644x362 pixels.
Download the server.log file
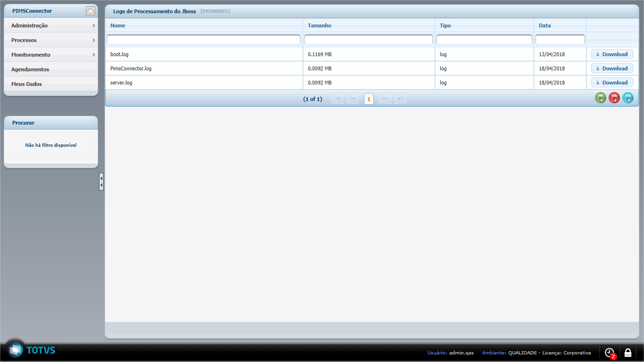tap(612, 83)
